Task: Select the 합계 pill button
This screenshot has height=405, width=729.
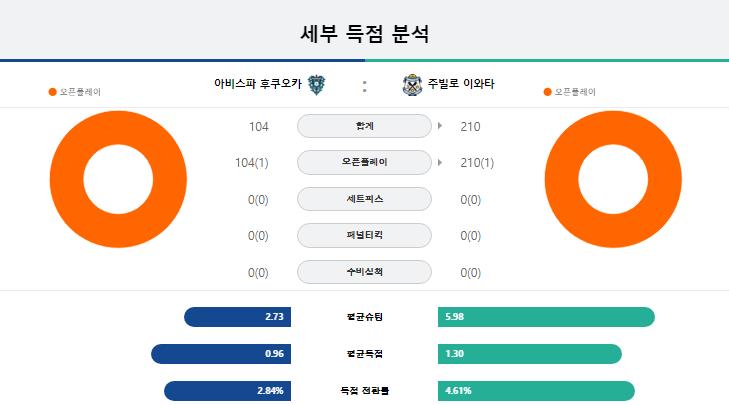Action: point(364,126)
